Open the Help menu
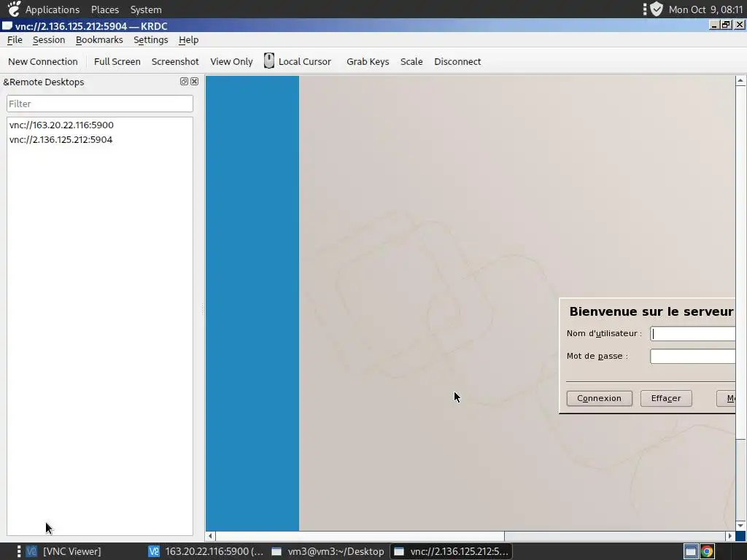Viewport: 747px width, 560px height. [189, 40]
